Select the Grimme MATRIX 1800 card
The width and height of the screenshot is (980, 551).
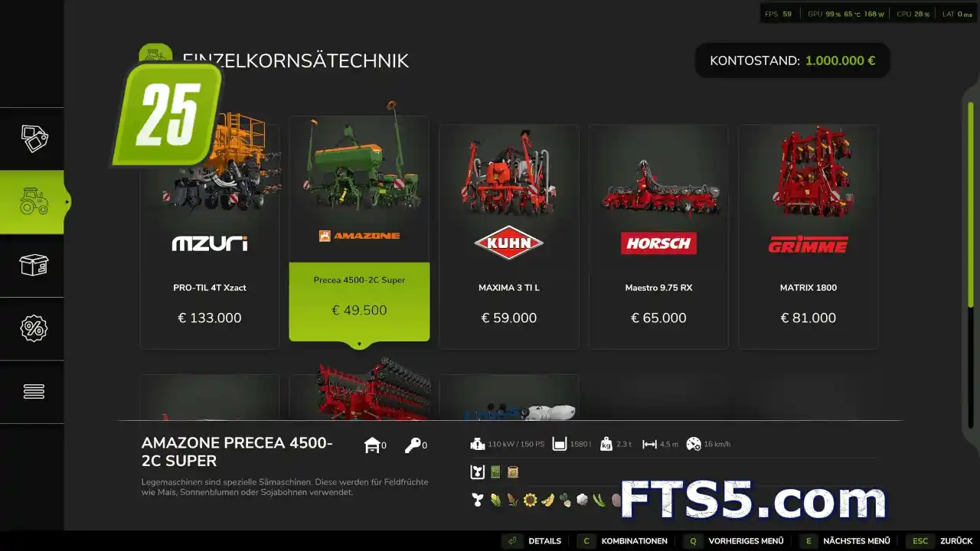click(808, 236)
